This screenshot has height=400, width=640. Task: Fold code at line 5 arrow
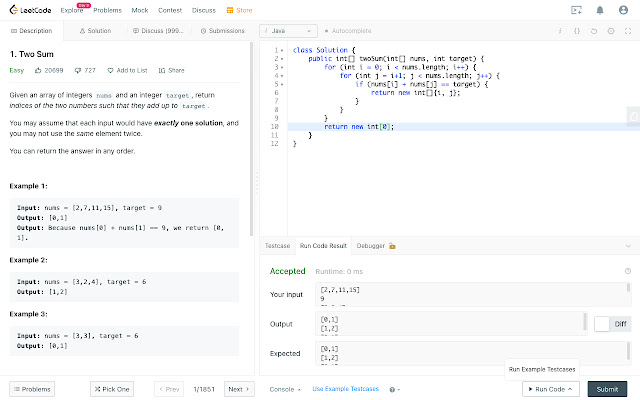(x=282, y=84)
